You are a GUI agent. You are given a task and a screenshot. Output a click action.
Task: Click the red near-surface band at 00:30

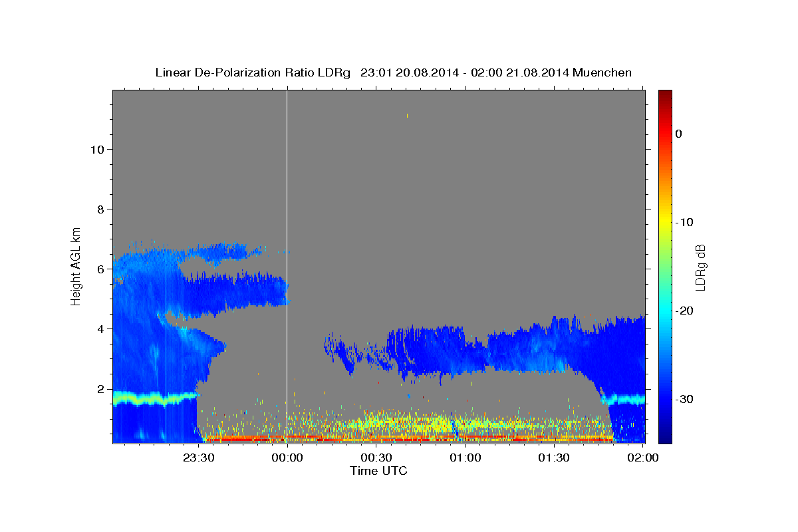click(x=376, y=440)
